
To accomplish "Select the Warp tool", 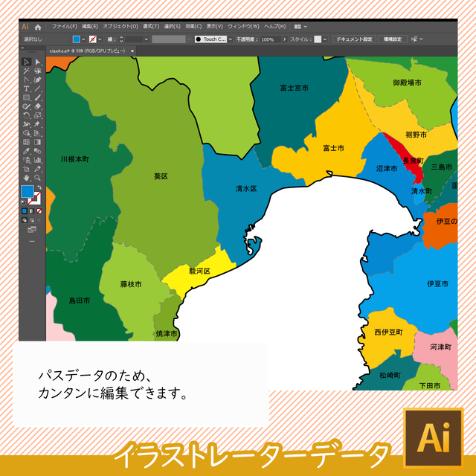I will point(27,124).
